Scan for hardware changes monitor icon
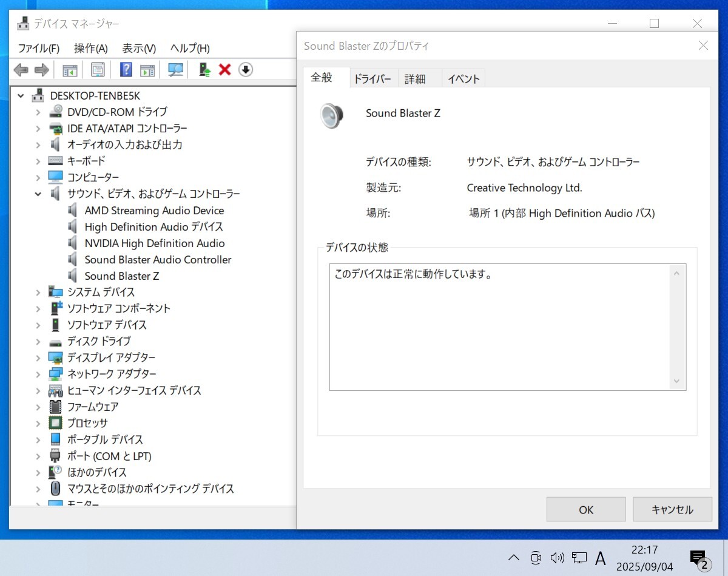728x576 pixels. (175, 70)
